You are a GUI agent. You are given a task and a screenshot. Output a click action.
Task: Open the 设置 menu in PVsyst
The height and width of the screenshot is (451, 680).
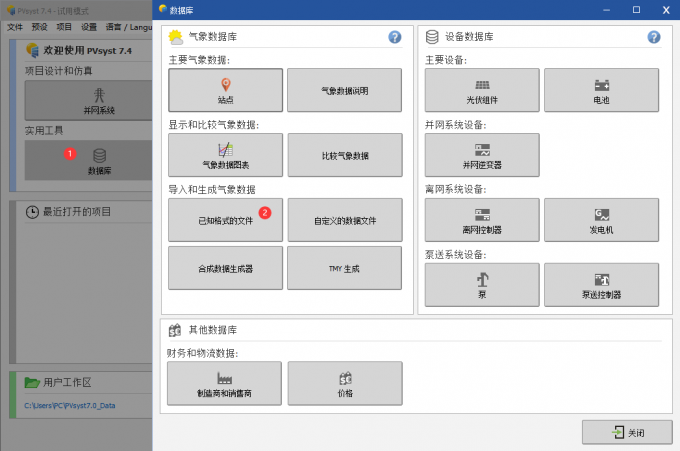pos(89,27)
